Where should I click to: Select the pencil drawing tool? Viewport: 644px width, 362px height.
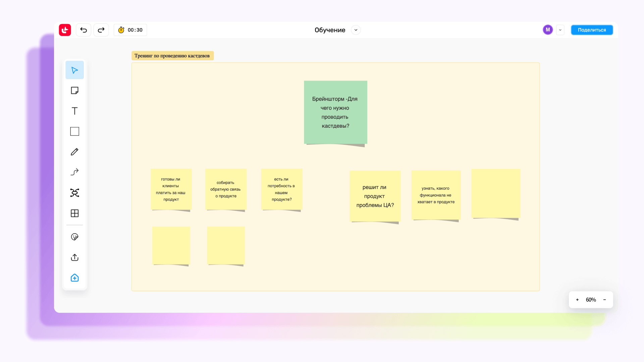74,152
